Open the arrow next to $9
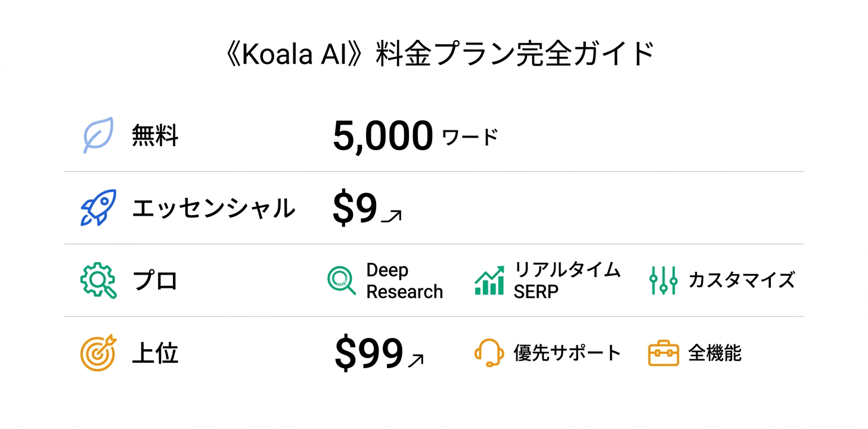 click(x=391, y=216)
